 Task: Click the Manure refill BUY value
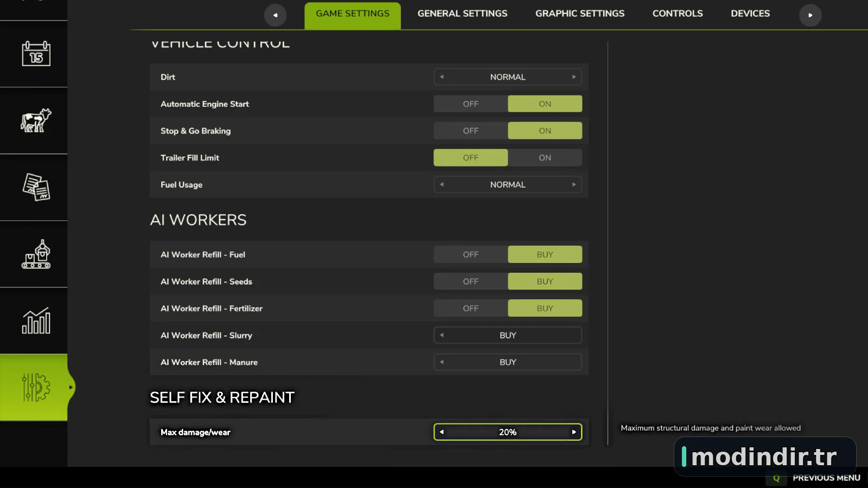[508, 362]
